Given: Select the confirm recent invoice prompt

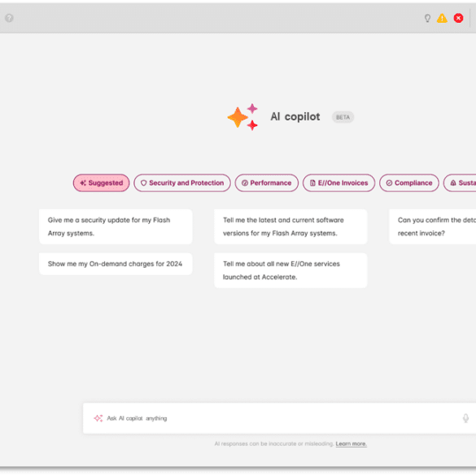Looking at the screenshot, I should click(x=433, y=226).
